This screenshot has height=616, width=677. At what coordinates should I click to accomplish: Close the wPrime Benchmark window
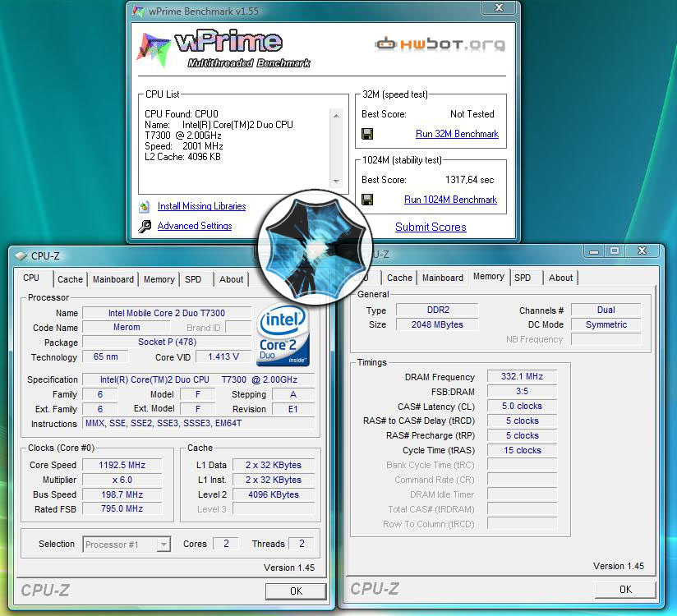(499, 7)
